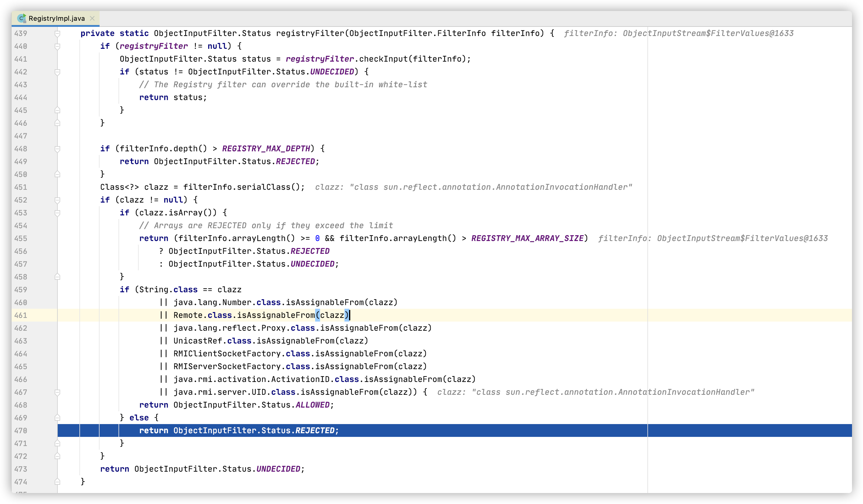The width and height of the screenshot is (863, 504).
Task: Click REGISTRY_MAX_ARRAY_SIZE constant in code
Action: pyautogui.click(x=527, y=239)
